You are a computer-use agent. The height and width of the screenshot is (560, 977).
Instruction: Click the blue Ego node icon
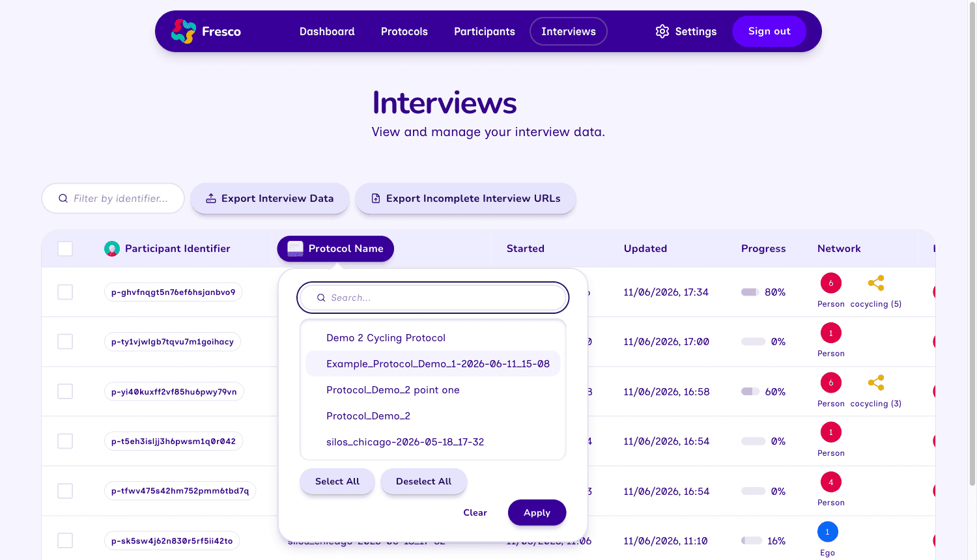click(x=828, y=532)
